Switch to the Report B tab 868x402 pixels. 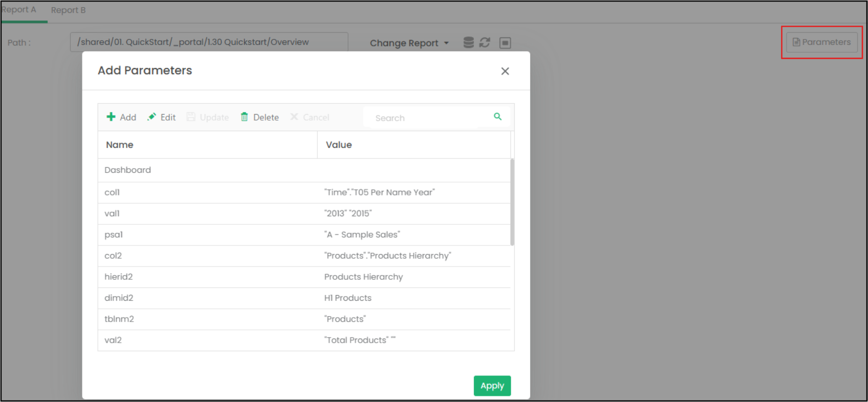click(68, 10)
